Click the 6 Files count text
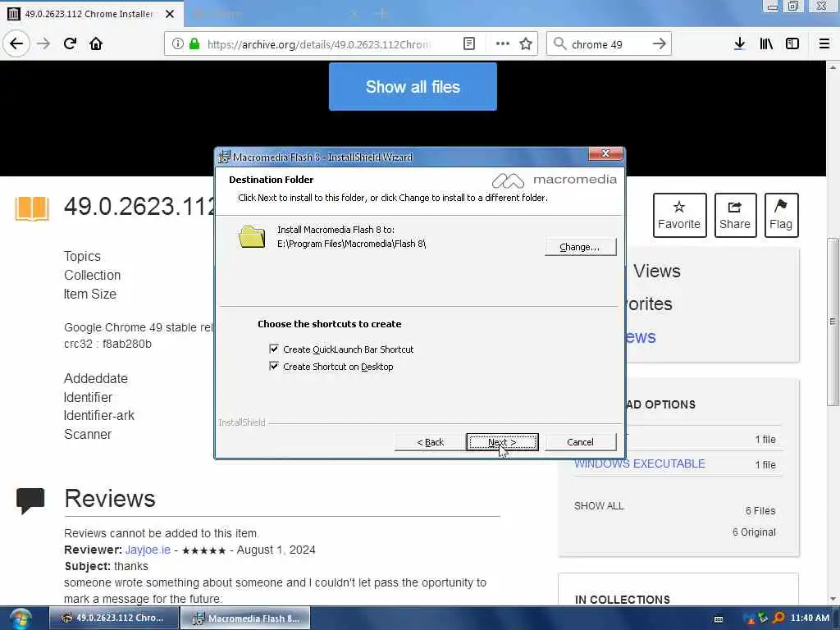The image size is (840, 630). [760, 511]
